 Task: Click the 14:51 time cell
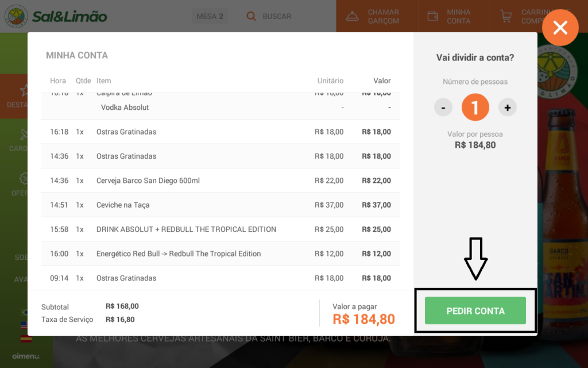[x=59, y=205]
